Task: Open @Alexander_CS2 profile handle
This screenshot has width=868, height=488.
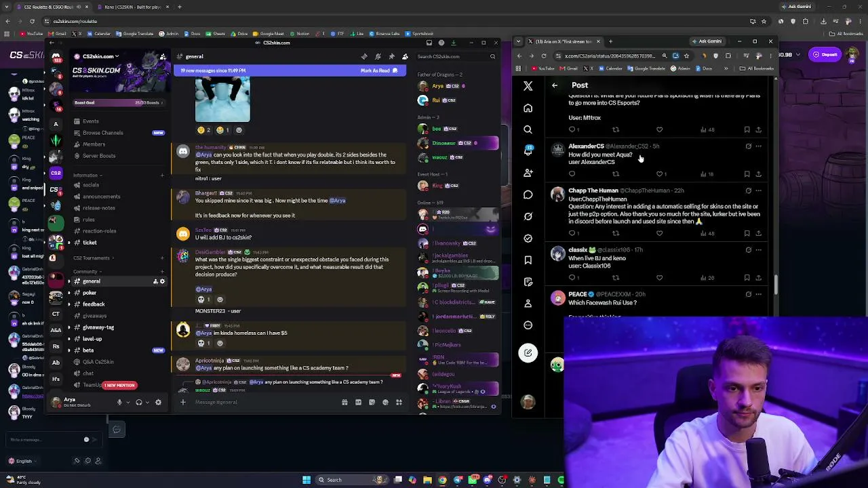Action: [628, 146]
